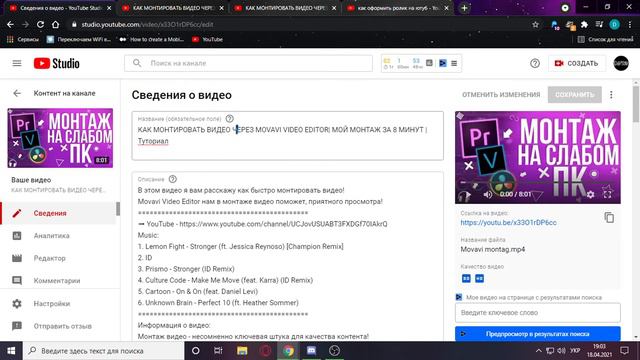The height and width of the screenshot is (360, 640).
Task: Open a new browser tab
Action: (464, 8)
